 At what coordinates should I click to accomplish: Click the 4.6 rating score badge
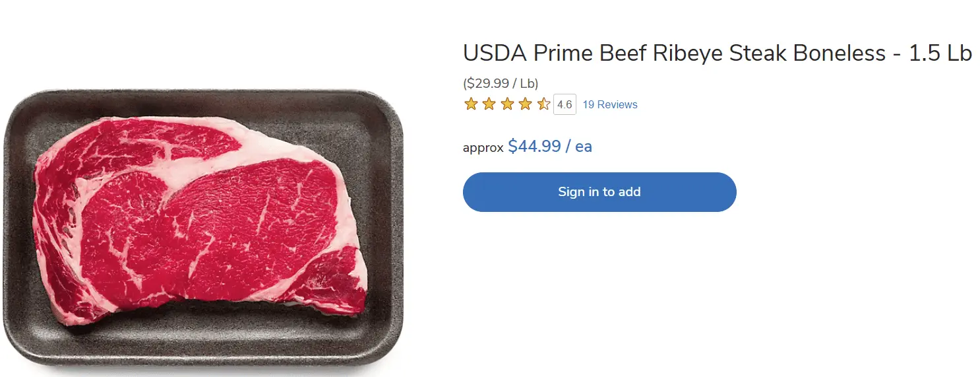pos(565,105)
